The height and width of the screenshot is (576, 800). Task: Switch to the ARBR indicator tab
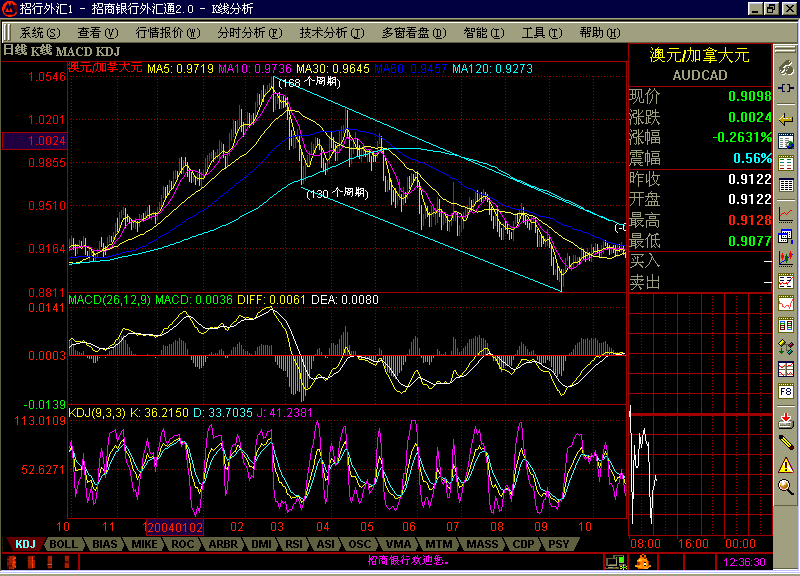(223, 544)
